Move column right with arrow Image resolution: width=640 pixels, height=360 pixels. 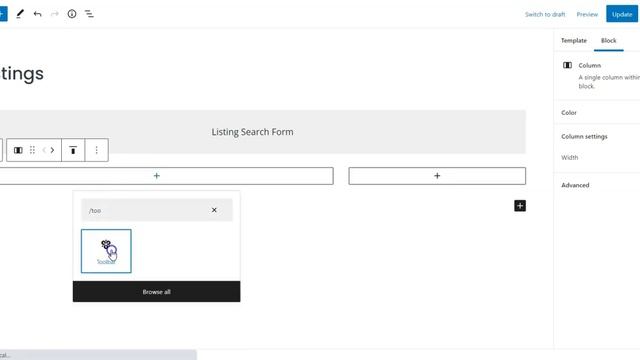click(x=52, y=150)
